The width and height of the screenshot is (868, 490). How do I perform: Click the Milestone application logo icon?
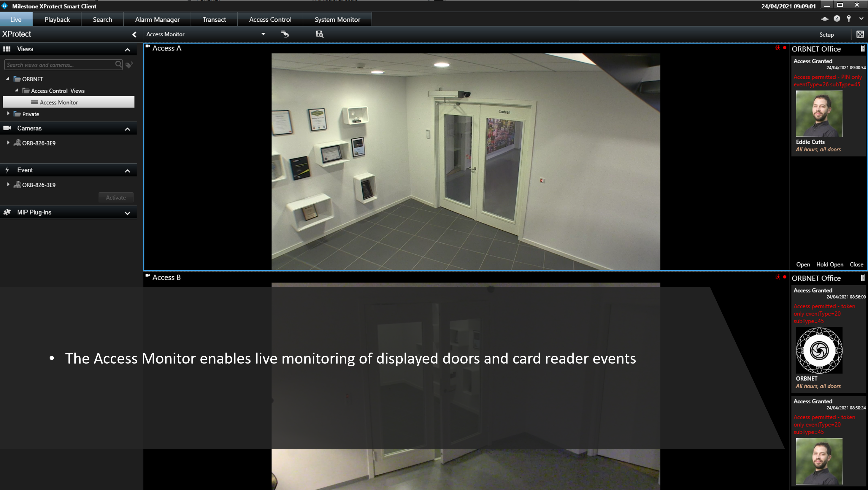pyautogui.click(x=5, y=6)
